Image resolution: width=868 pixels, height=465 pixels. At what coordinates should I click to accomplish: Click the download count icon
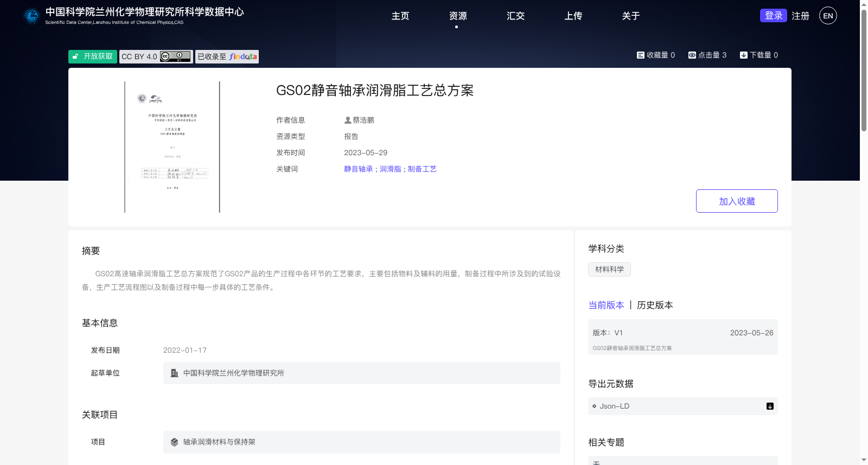coord(744,55)
